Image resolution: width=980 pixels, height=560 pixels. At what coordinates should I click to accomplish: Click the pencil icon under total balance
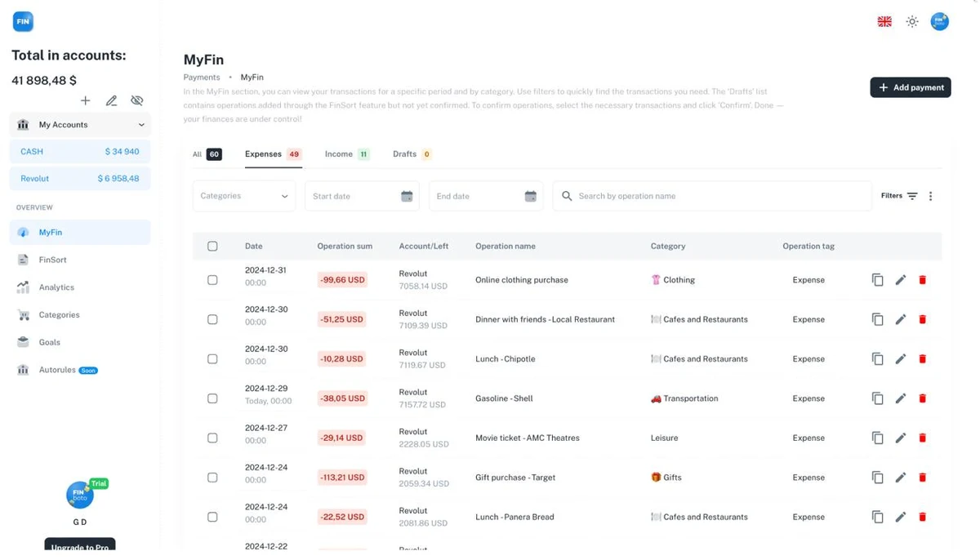point(111,100)
